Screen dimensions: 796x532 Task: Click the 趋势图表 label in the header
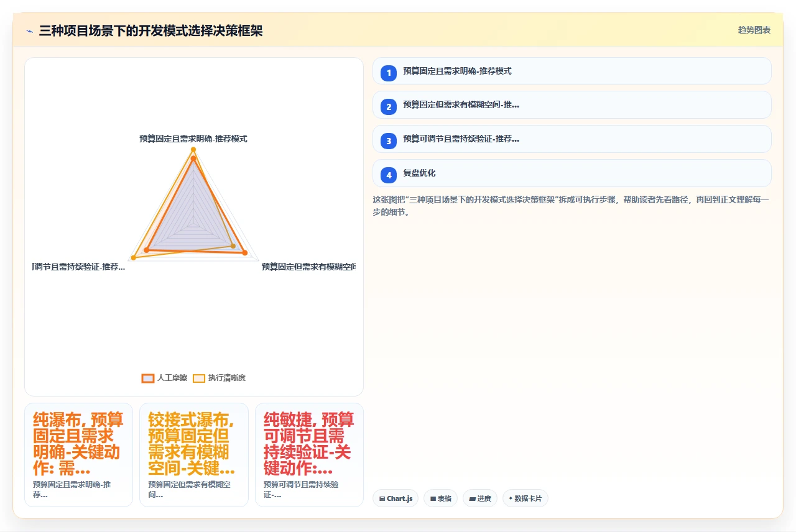pos(754,30)
